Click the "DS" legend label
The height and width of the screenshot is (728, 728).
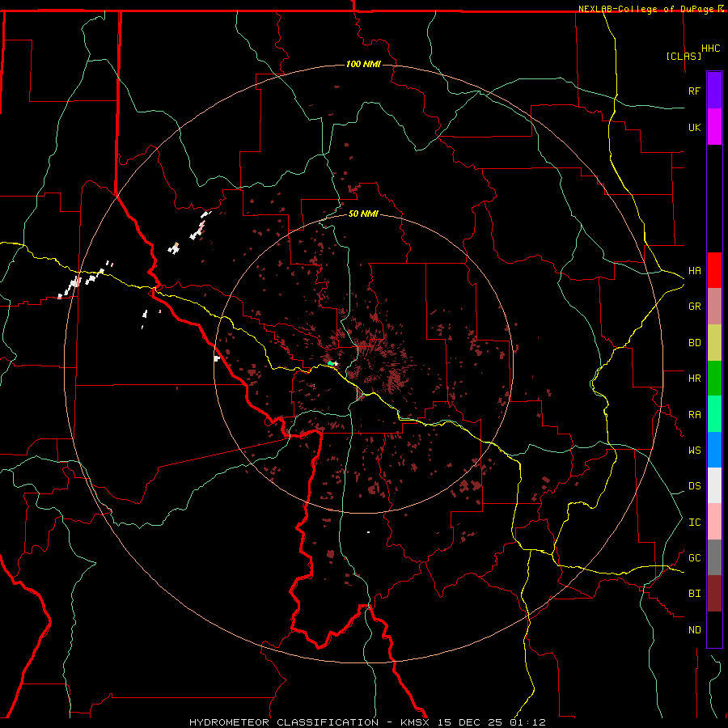(694, 486)
